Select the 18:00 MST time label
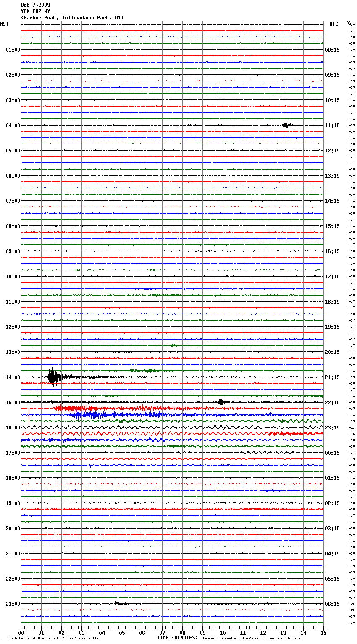 13,478
